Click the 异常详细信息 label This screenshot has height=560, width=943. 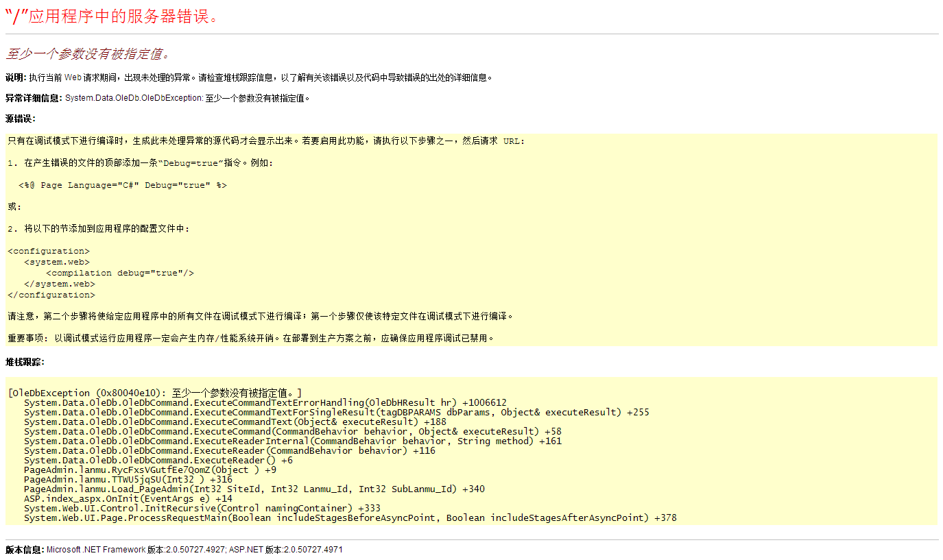tap(34, 98)
